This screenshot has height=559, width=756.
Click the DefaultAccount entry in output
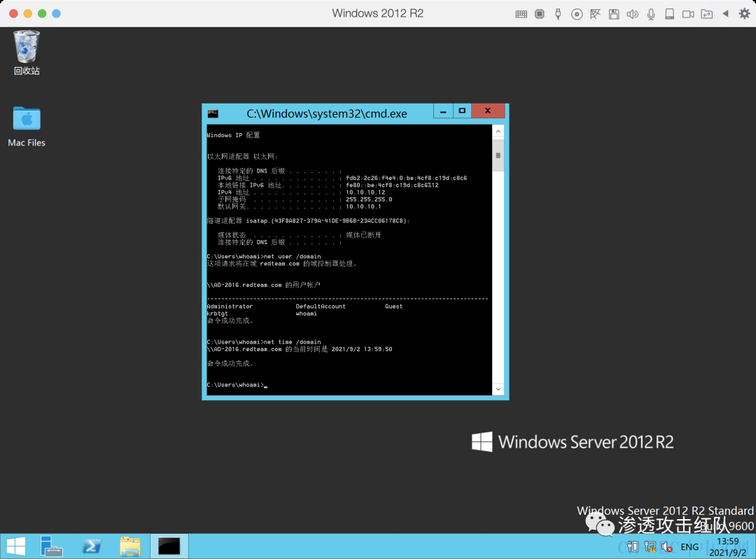click(x=321, y=306)
